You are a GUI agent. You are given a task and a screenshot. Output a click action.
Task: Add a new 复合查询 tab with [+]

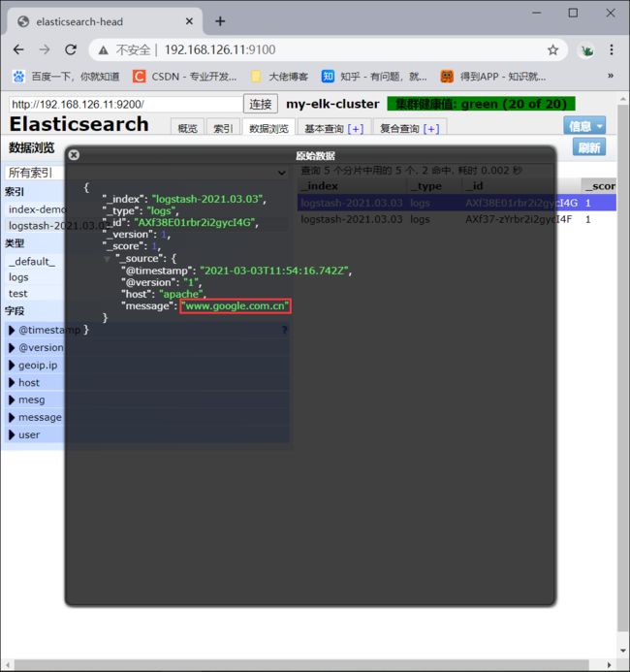[431, 129]
